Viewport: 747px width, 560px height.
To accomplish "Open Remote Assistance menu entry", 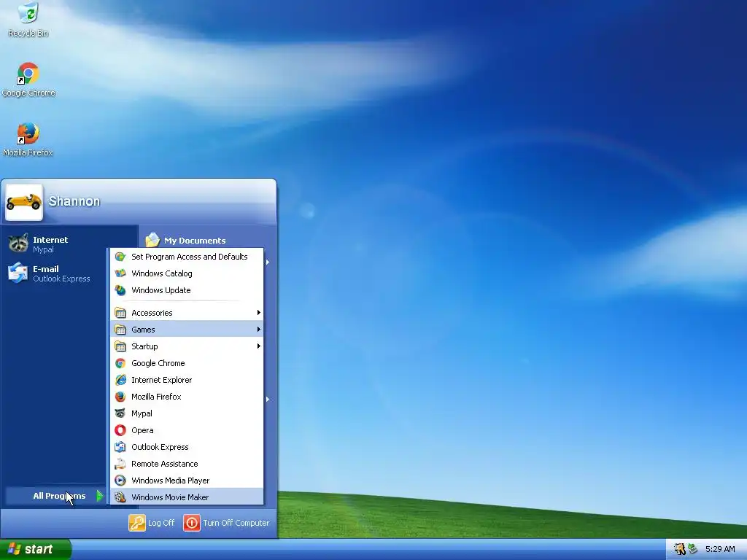I will click(x=187, y=464).
